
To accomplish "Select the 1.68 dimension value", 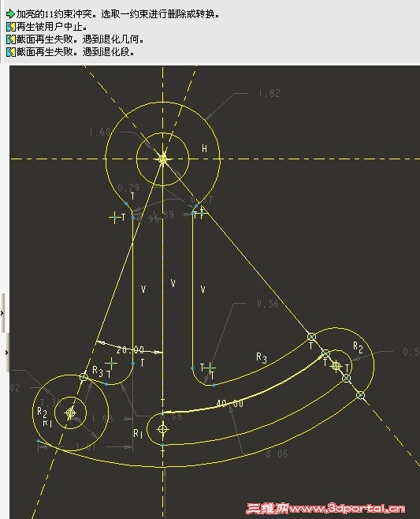I will [x=99, y=133].
